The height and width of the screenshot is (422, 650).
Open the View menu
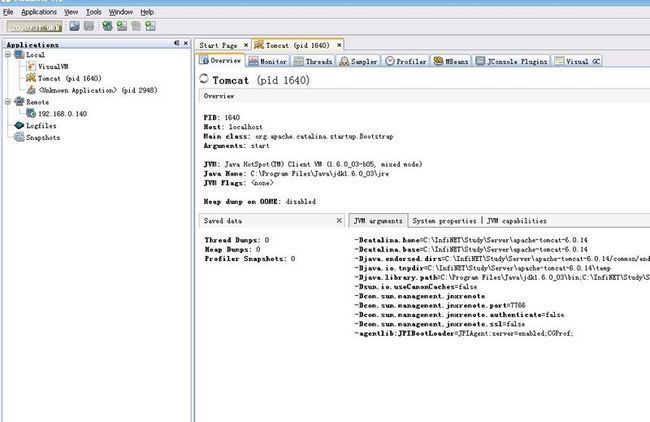coord(71,12)
